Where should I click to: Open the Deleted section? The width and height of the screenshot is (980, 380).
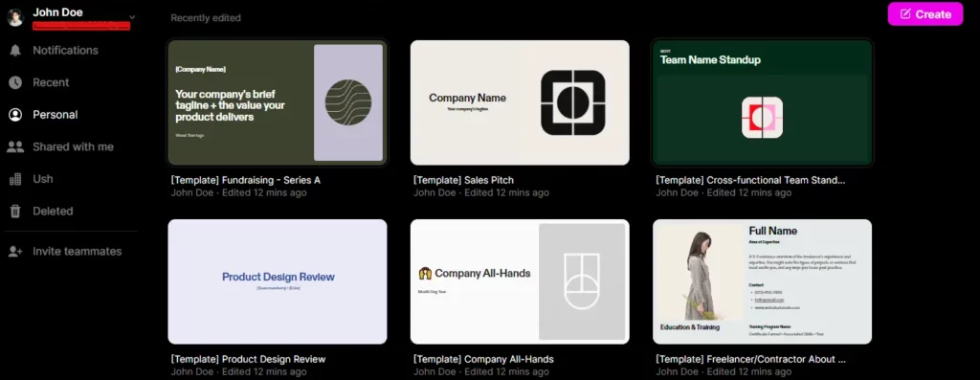[x=53, y=212]
